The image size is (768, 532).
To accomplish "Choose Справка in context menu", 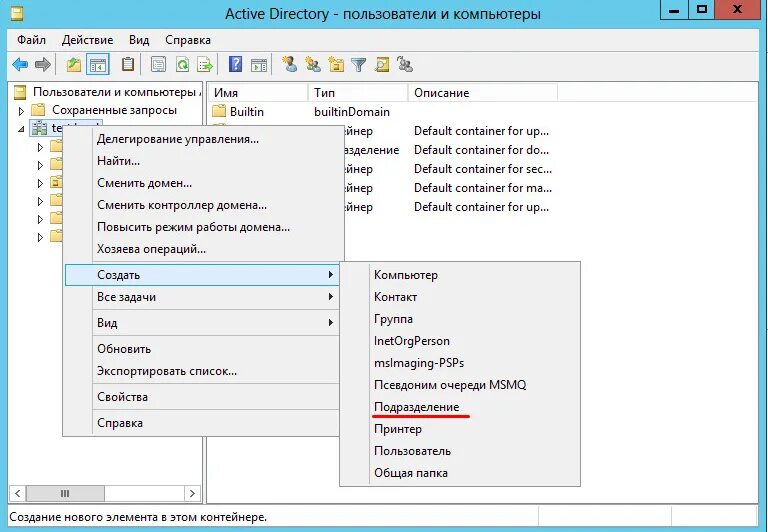I will (202, 423).
